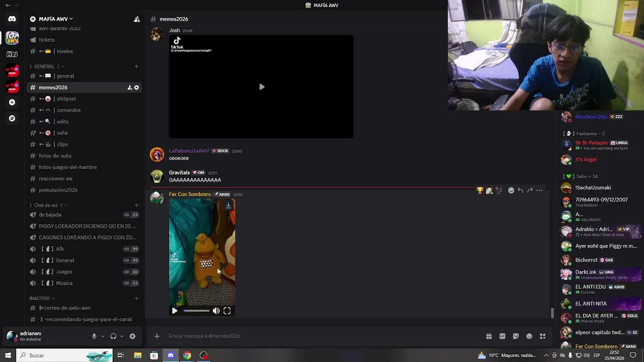The width and height of the screenshot is (644, 362).
Task: Invite people icon beside MAFÍA AWV header
Action: (x=137, y=19)
